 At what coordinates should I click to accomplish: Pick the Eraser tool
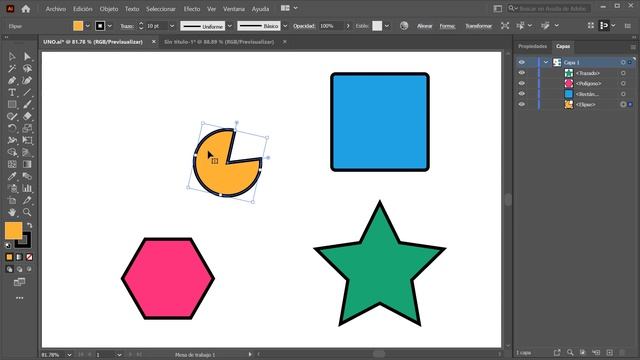point(27,116)
